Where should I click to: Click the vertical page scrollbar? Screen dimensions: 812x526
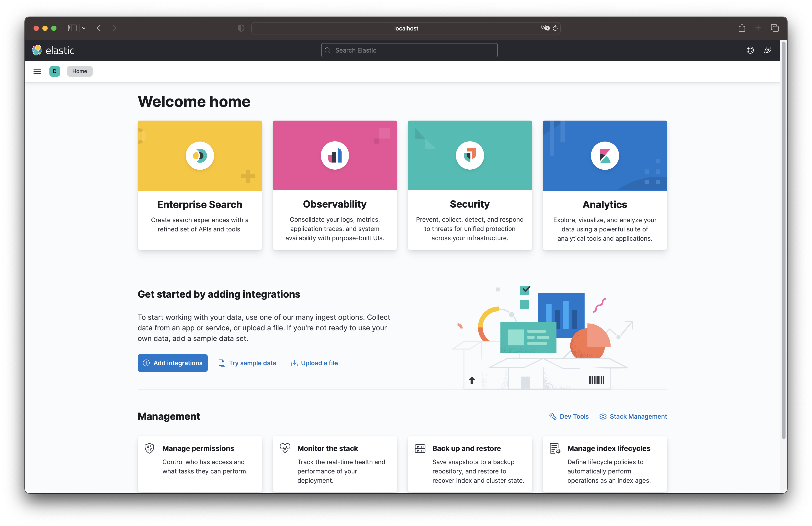pyautogui.click(x=783, y=239)
